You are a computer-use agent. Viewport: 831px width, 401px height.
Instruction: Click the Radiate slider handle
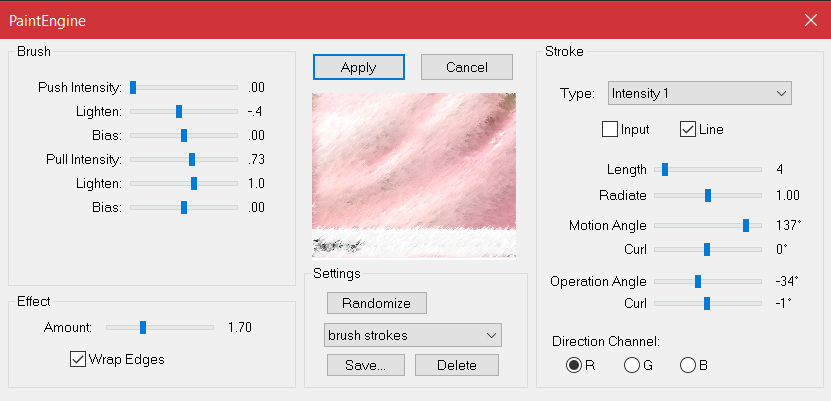pyautogui.click(x=708, y=195)
